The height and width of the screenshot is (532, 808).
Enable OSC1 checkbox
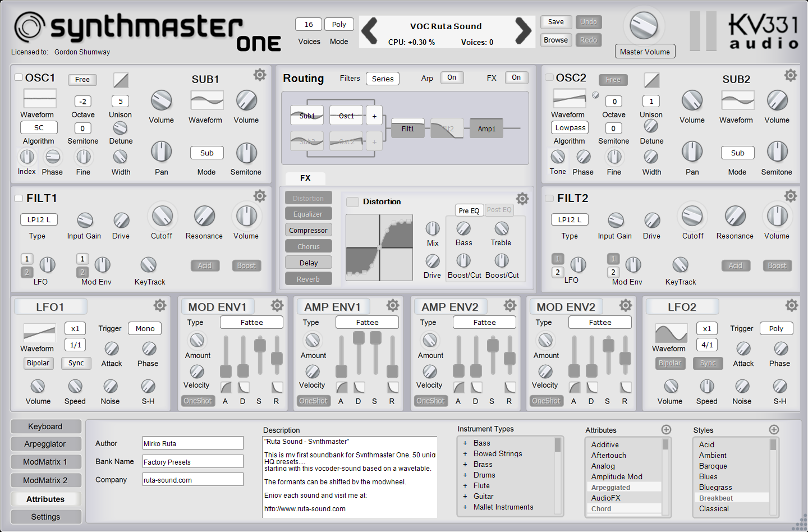click(19, 77)
